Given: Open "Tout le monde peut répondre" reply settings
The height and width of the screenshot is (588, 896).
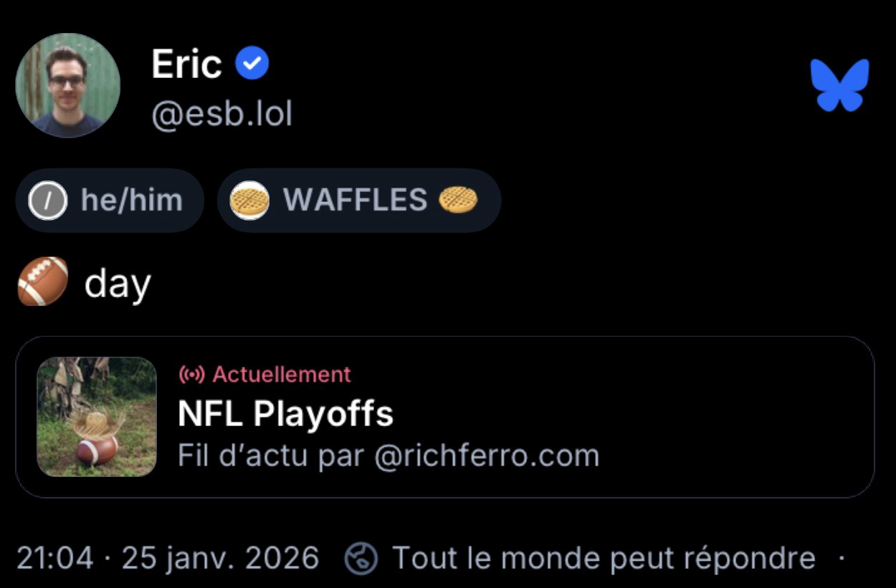Looking at the screenshot, I should pos(603,558).
